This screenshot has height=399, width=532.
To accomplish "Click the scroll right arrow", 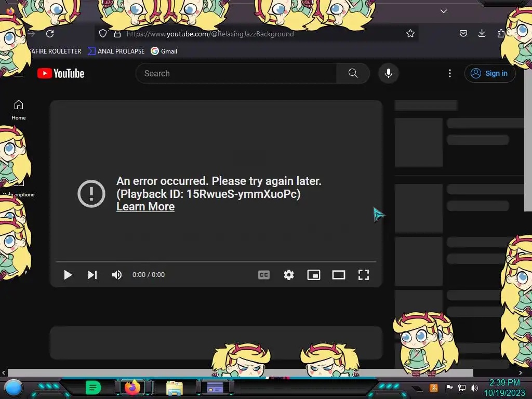I will coord(521,373).
